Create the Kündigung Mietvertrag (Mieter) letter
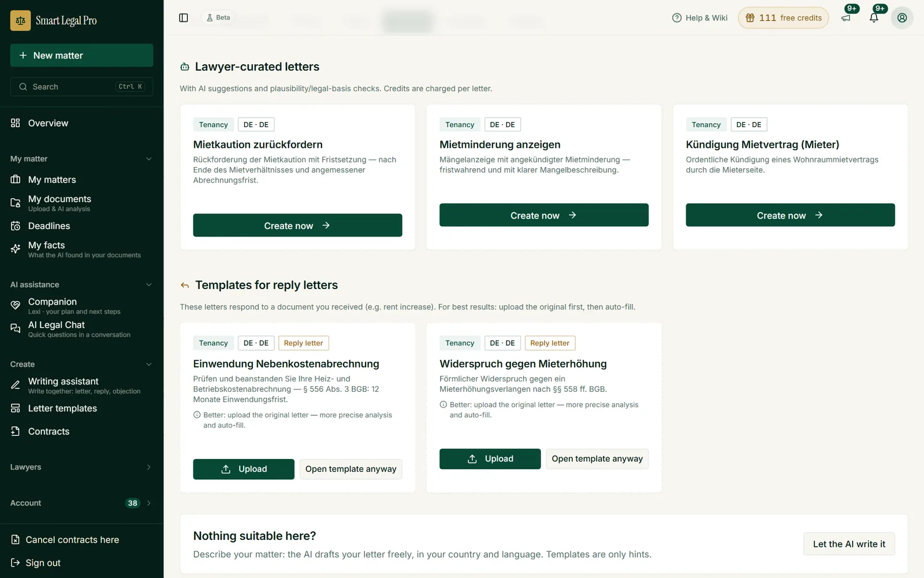This screenshot has width=924, height=578. pos(790,215)
